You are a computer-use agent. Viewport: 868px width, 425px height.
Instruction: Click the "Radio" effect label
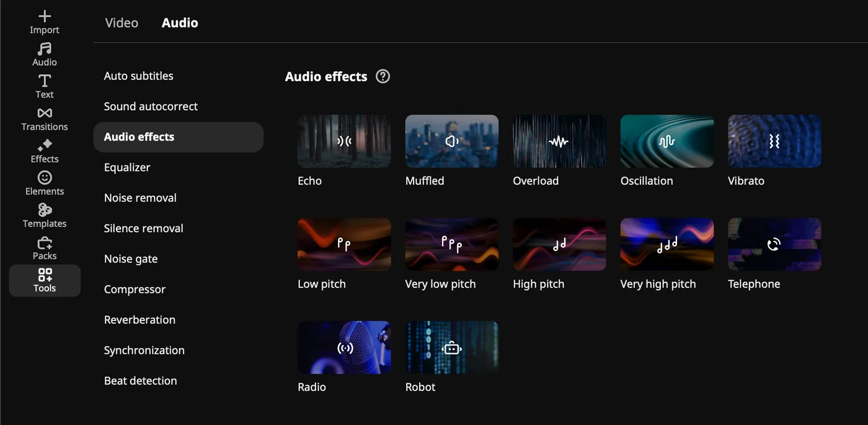[312, 387]
